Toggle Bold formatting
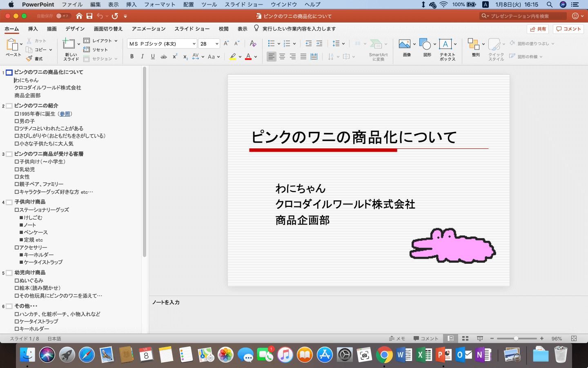The height and width of the screenshot is (368, 588). tap(132, 57)
